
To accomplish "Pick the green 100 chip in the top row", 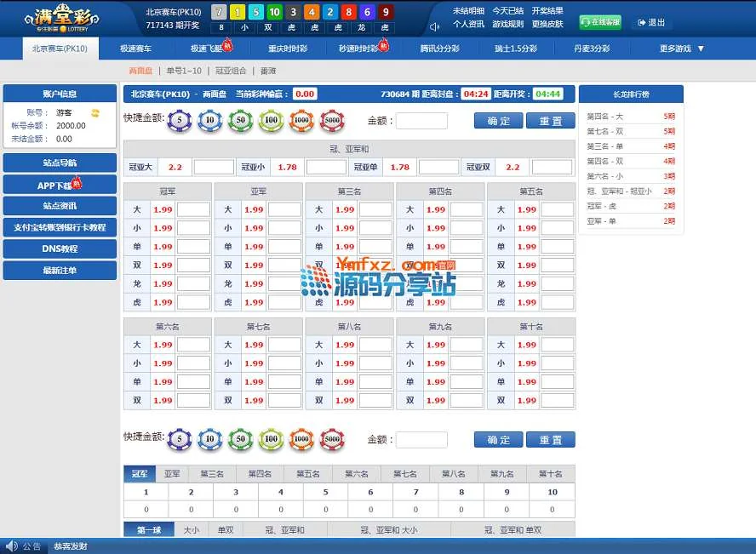I will pyautogui.click(x=271, y=121).
